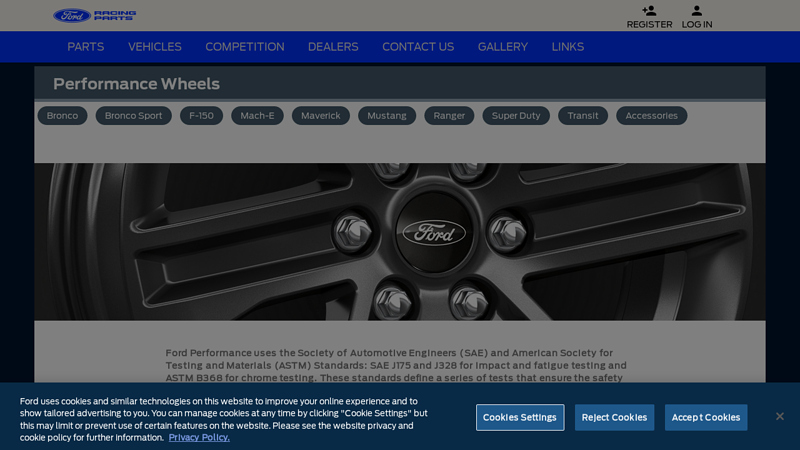Click Reject Cookies
The height and width of the screenshot is (450, 800).
[x=614, y=417]
